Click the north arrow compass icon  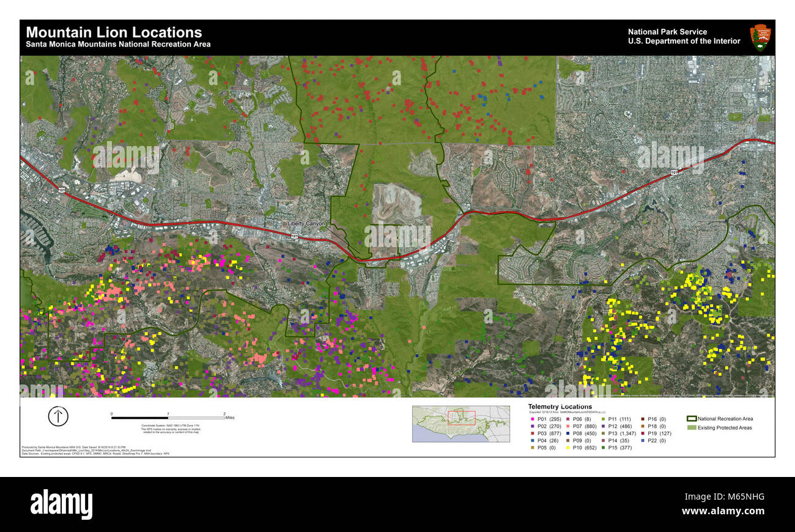(x=58, y=416)
